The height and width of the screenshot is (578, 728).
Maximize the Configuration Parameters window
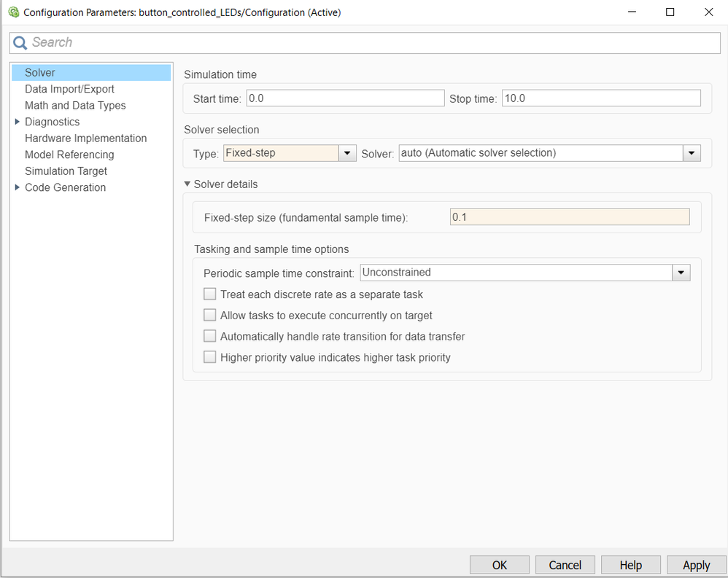[670, 12]
